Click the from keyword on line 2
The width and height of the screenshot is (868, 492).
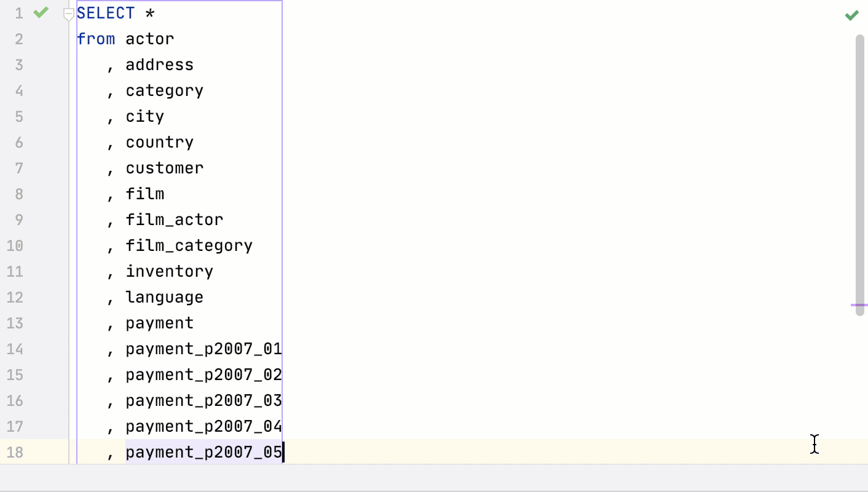(x=95, y=39)
